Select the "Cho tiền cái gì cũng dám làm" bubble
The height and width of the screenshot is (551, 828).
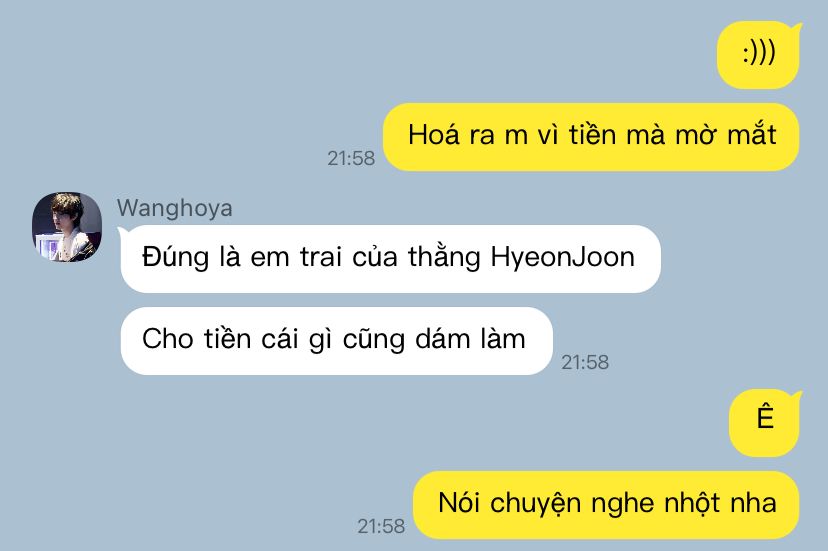click(336, 341)
